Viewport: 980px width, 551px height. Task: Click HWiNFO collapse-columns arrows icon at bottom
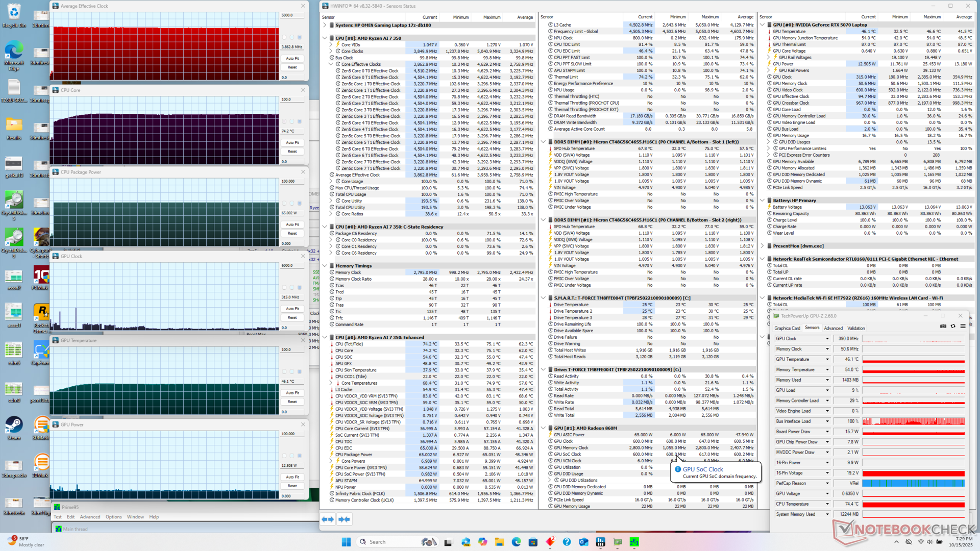pyautogui.click(x=345, y=519)
